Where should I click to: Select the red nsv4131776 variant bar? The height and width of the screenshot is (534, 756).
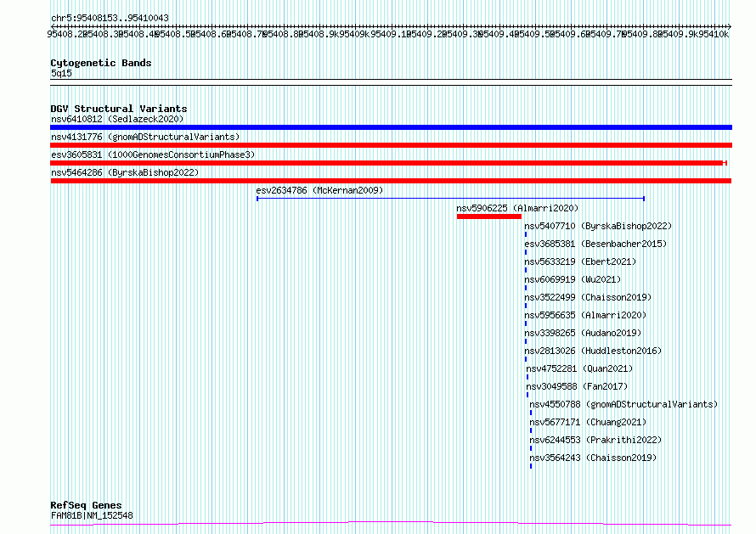click(x=391, y=145)
